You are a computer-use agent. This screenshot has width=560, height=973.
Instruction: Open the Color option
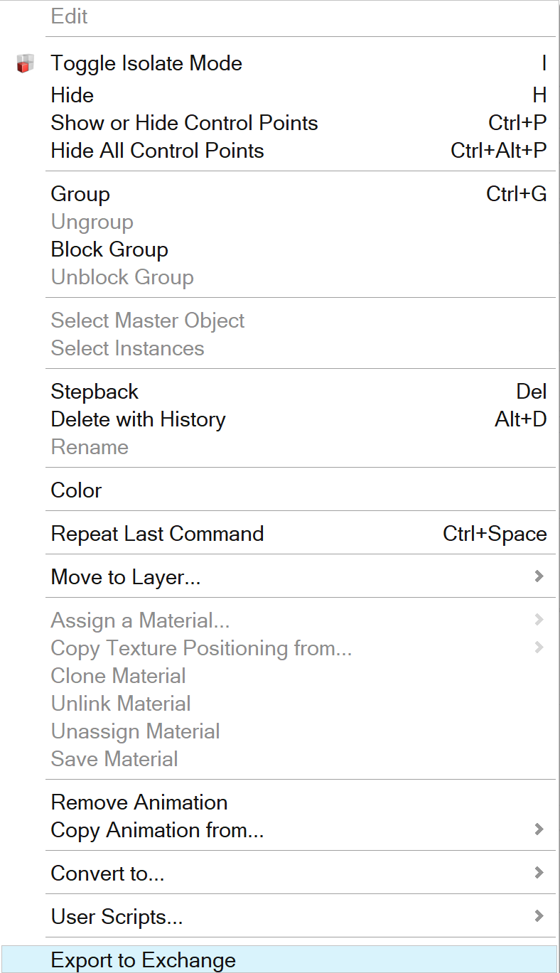76,490
